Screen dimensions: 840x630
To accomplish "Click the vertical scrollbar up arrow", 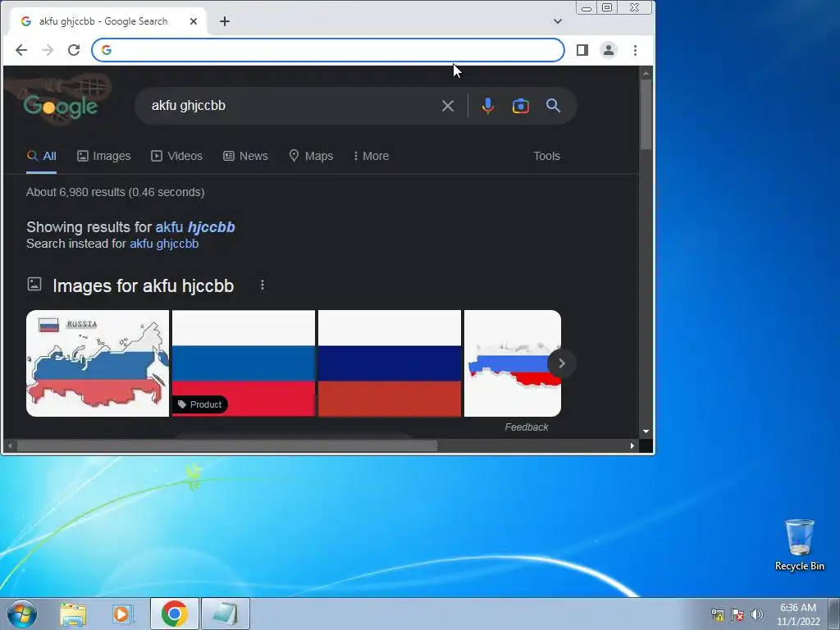I will (x=646, y=73).
